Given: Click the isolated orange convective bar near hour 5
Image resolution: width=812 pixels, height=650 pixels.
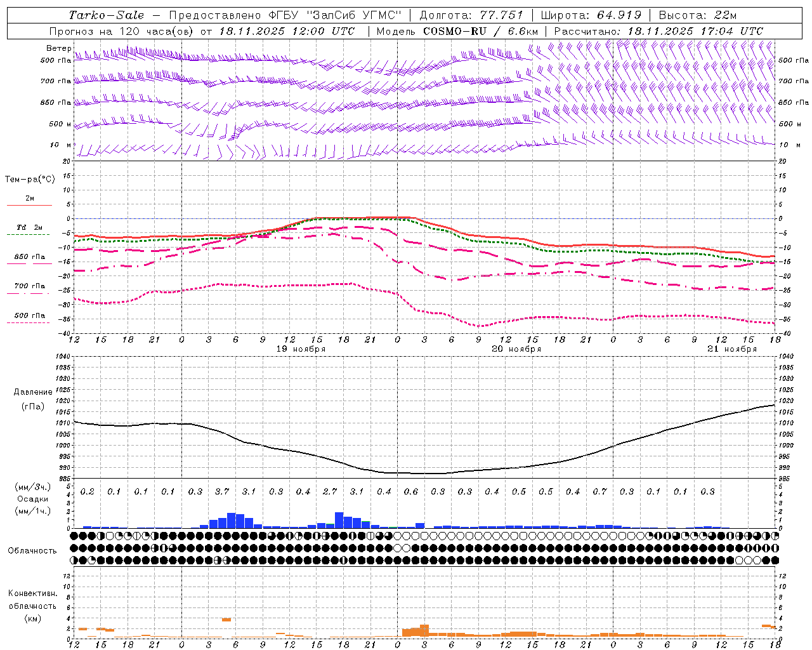Looking at the screenshot, I should pos(226,620).
